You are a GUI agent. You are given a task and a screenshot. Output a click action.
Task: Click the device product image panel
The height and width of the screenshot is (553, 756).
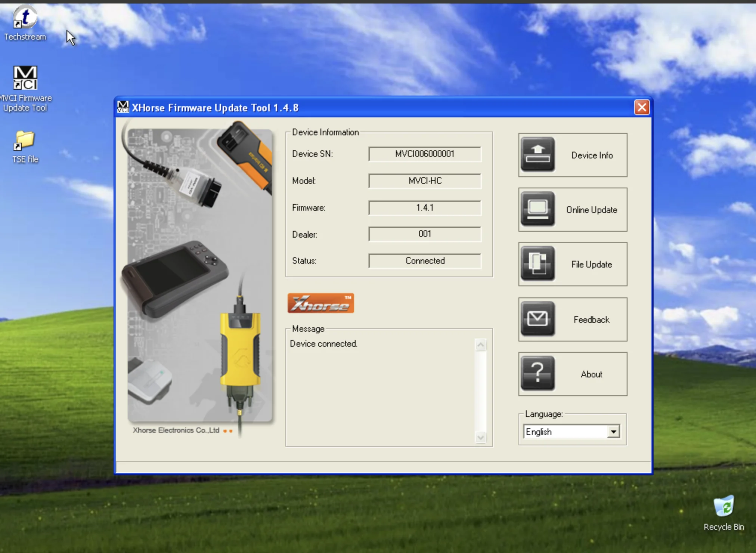[x=200, y=275]
